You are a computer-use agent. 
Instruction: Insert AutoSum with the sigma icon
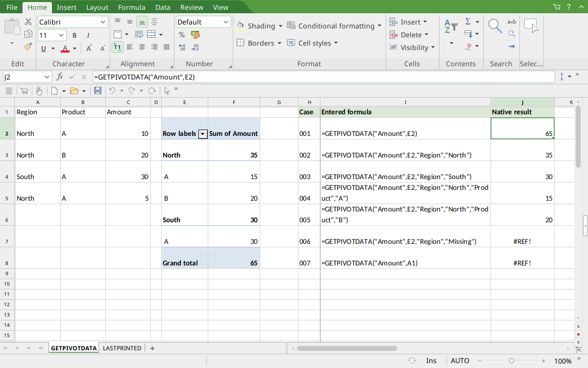[468, 22]
